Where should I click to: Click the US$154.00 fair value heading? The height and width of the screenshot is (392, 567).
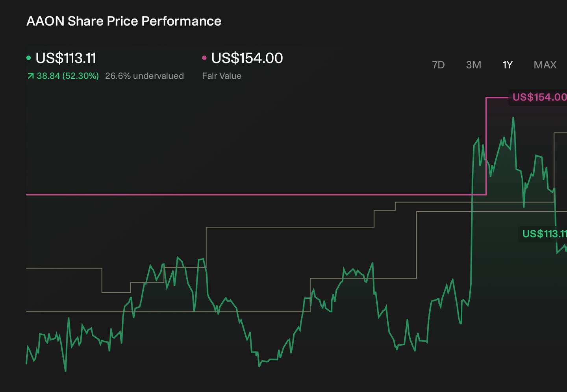pos(247,58)
